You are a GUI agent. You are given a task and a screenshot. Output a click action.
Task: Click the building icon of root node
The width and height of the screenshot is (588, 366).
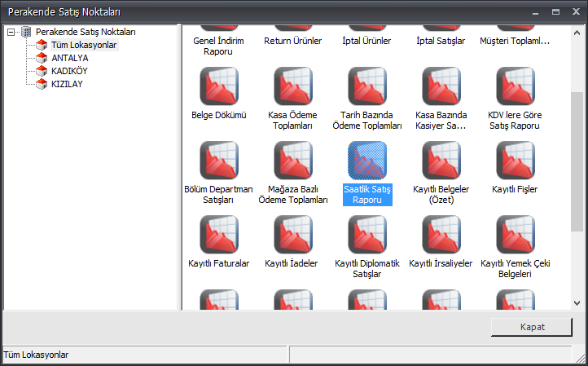(x=26, y=32)
